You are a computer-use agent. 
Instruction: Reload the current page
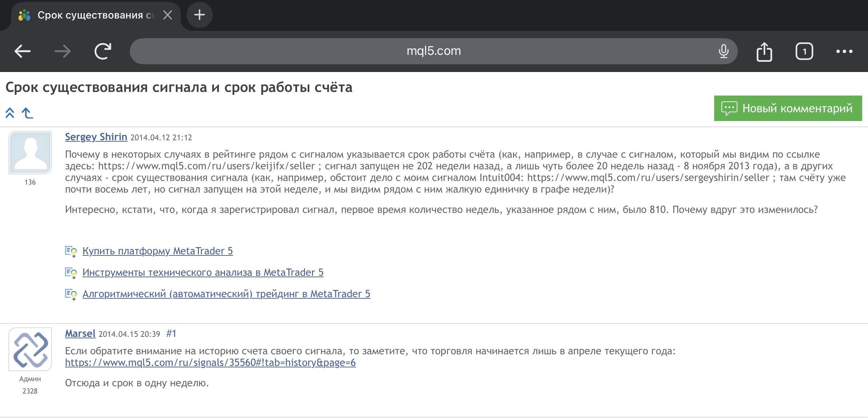click(x=103, y=51)
